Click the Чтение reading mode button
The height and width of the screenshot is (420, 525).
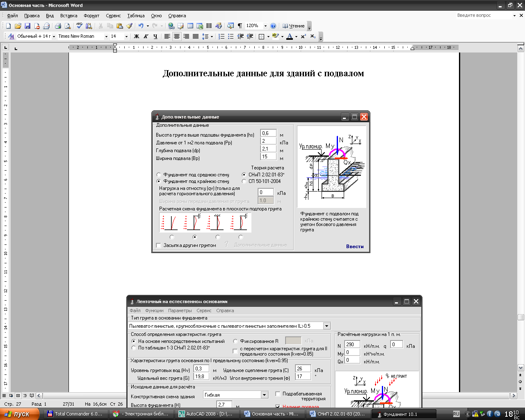(x=294, y=26)
